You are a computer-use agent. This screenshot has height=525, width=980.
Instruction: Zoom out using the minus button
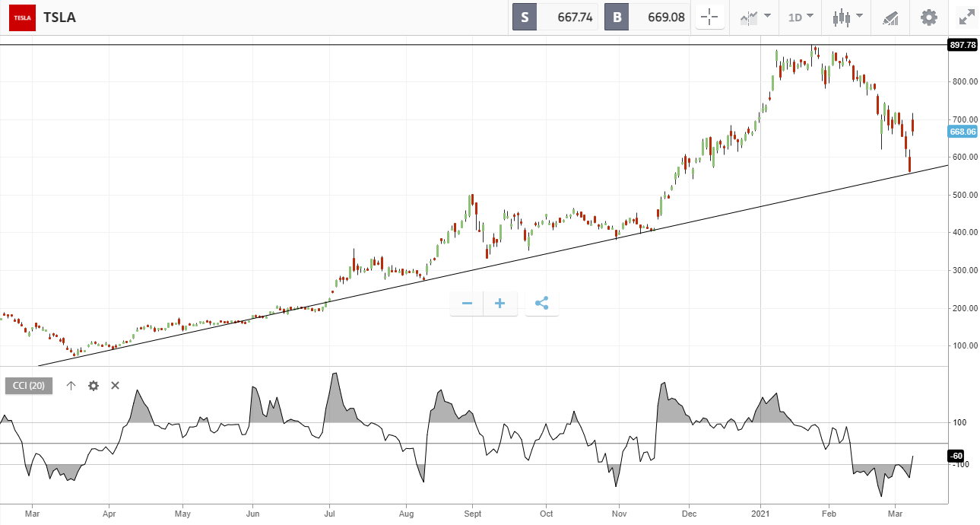pos(465,303)
